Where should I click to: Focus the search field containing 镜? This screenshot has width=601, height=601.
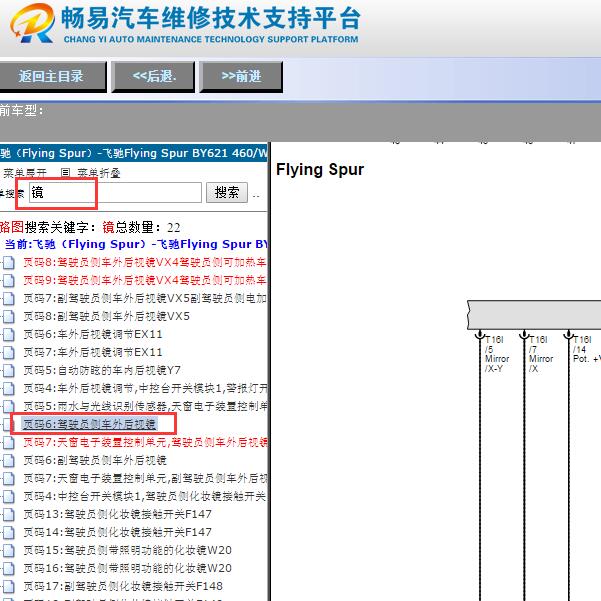[115, 192]
